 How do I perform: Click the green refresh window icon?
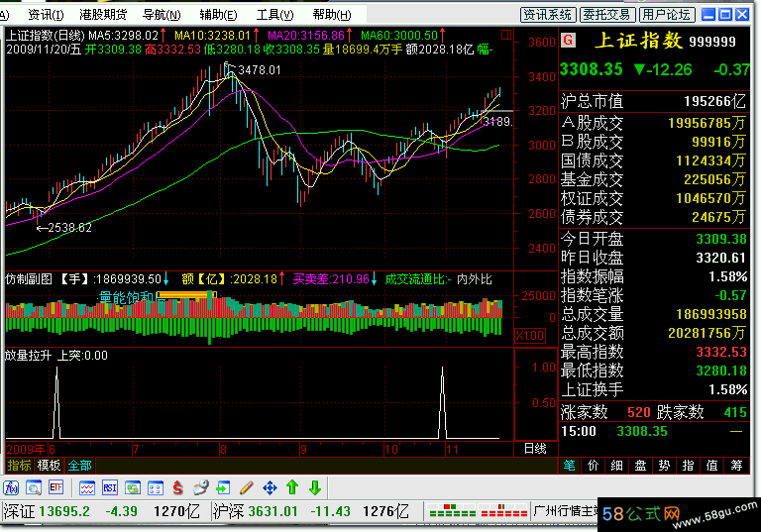[x=133, y=487]
